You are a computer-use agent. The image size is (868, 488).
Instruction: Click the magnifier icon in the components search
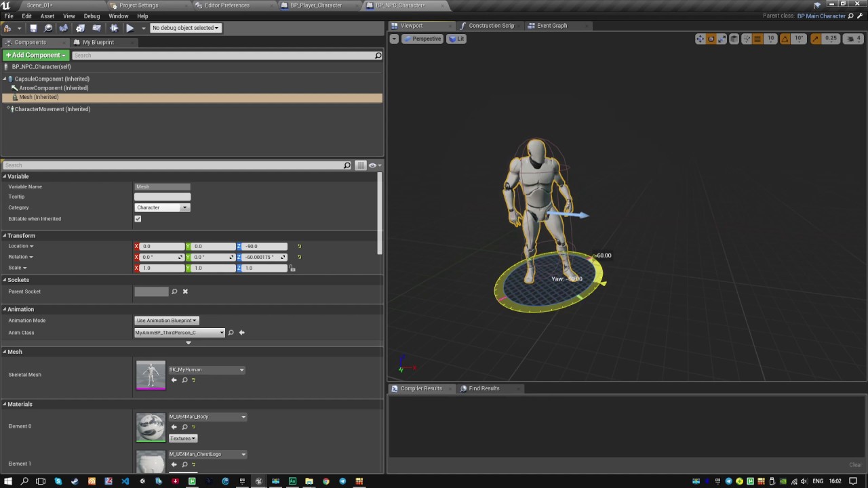(x=378, y=56)
